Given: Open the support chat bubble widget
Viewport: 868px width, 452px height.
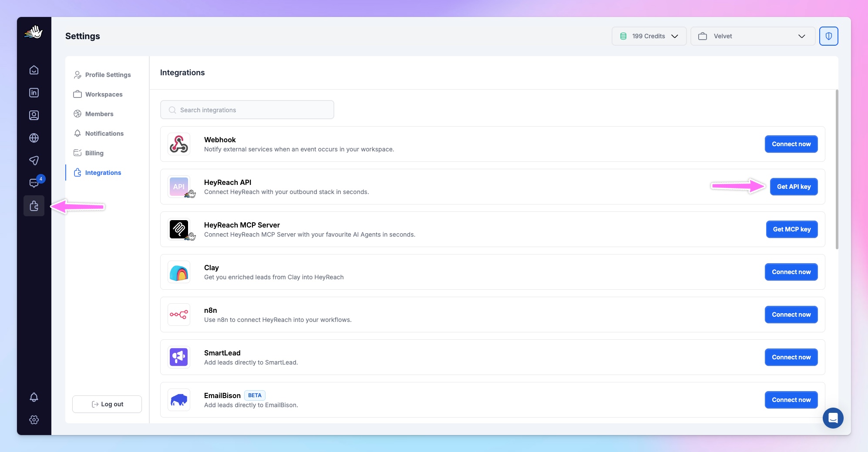Looking at the screenshot, I should click(833, 418).
